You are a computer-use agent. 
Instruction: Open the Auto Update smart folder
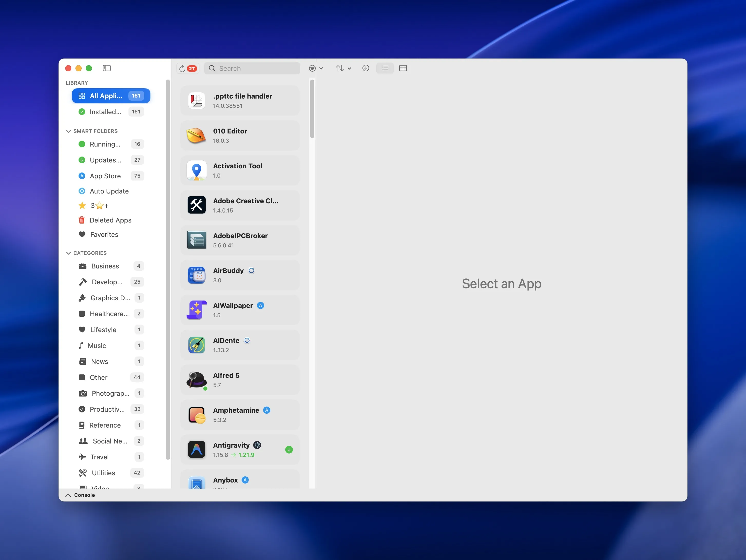click(x=109, y=191)
